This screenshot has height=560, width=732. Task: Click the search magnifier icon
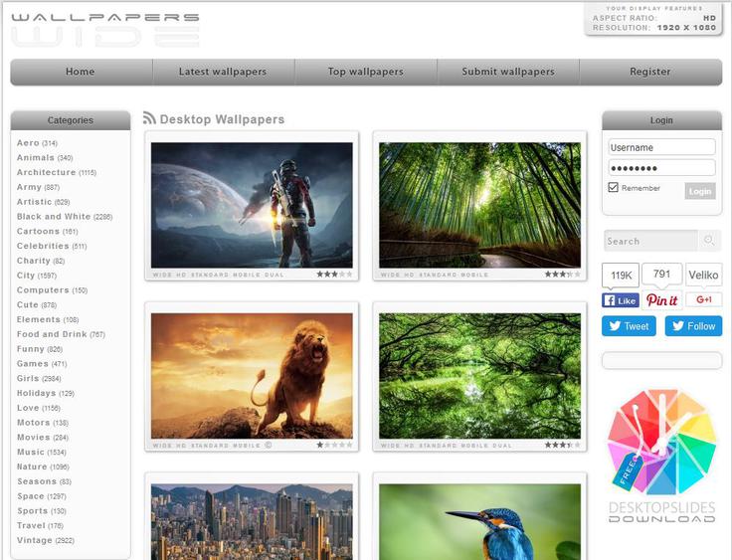click(x=709, y=240)
